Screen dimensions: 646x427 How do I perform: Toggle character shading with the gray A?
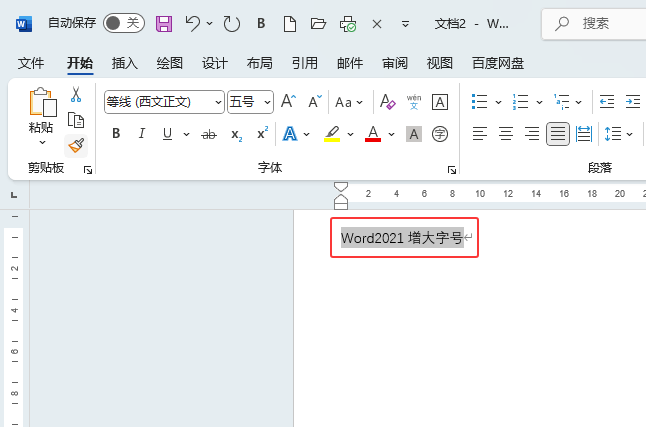click(414, 134)
